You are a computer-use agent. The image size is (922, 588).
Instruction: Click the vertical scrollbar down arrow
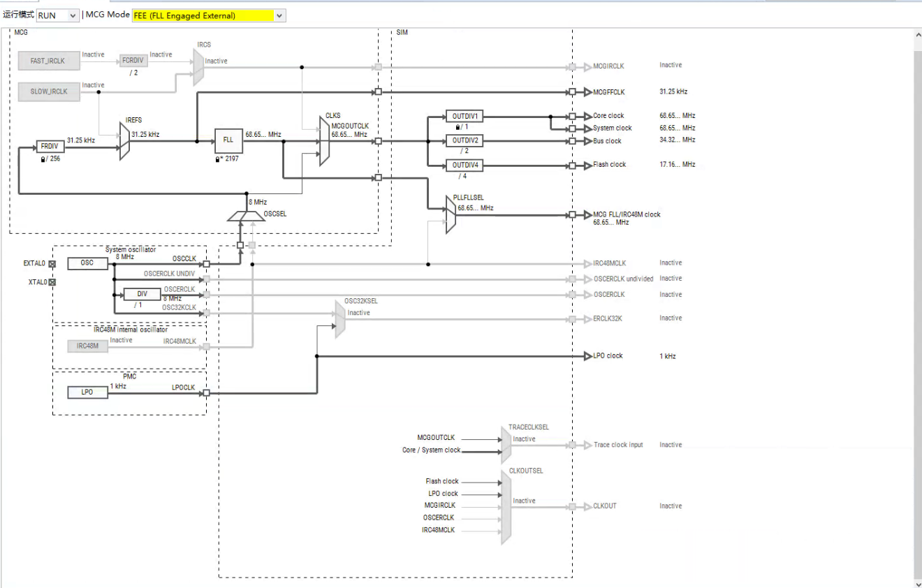(x=917, y=584)
